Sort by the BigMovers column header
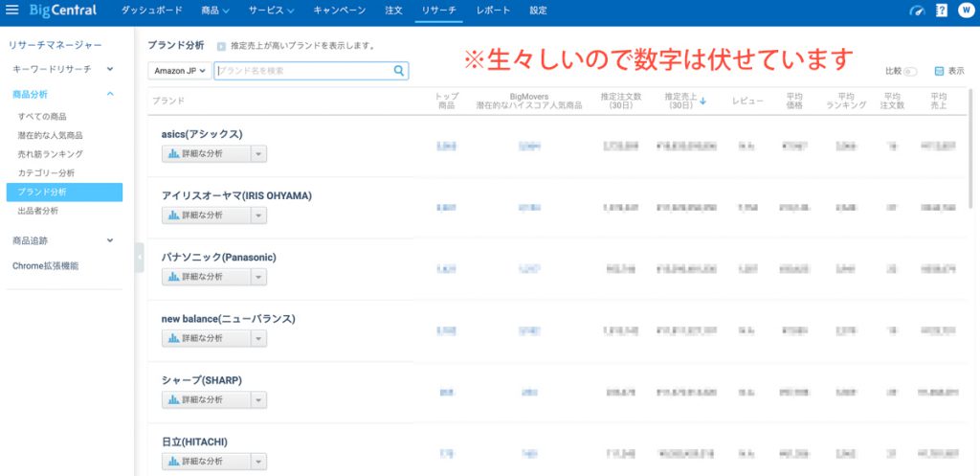The image size is (980, 476). pyautogui.click(x=528, y=101)
